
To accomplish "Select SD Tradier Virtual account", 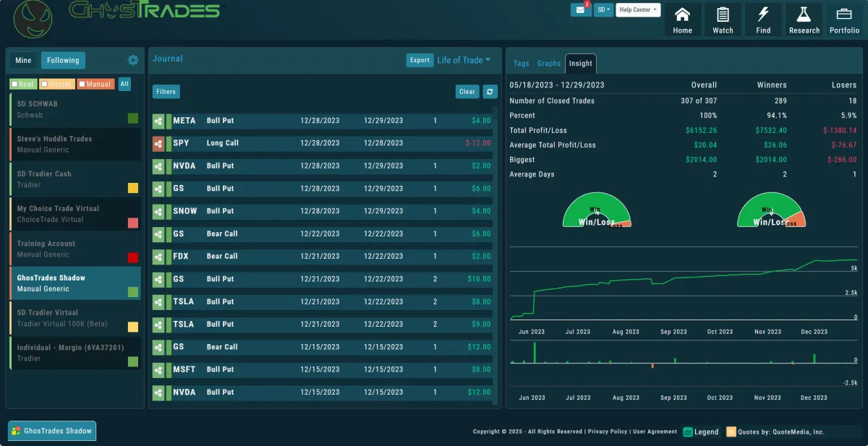I will pyautogui.click(x=75, y=318).
